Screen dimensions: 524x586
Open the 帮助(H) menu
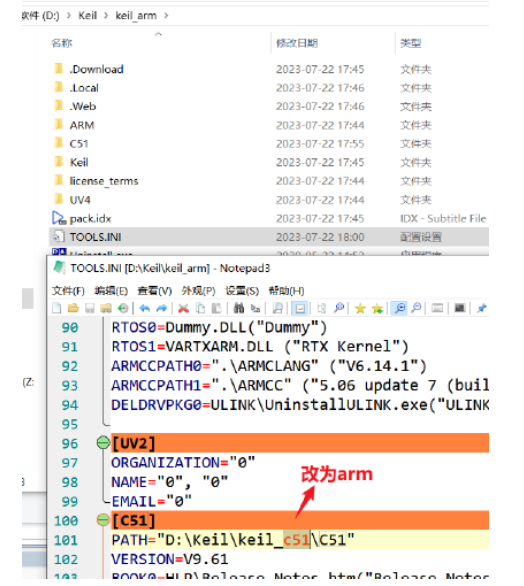(x=286, y=291)
